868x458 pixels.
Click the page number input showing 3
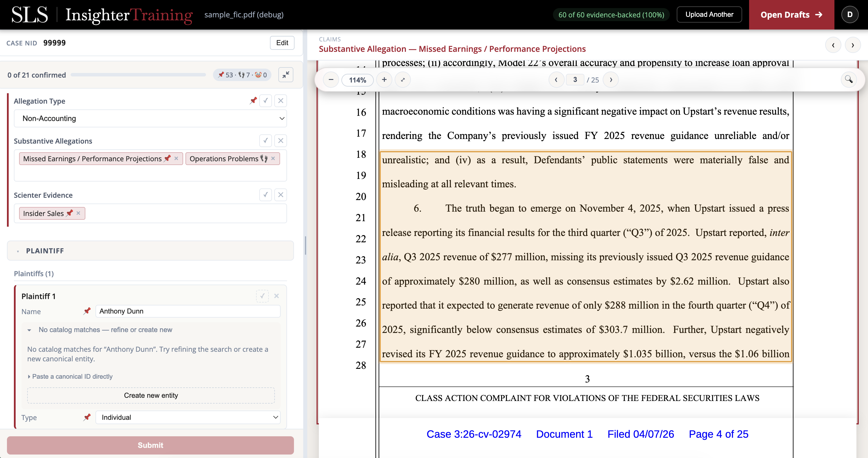pos(575,80)
